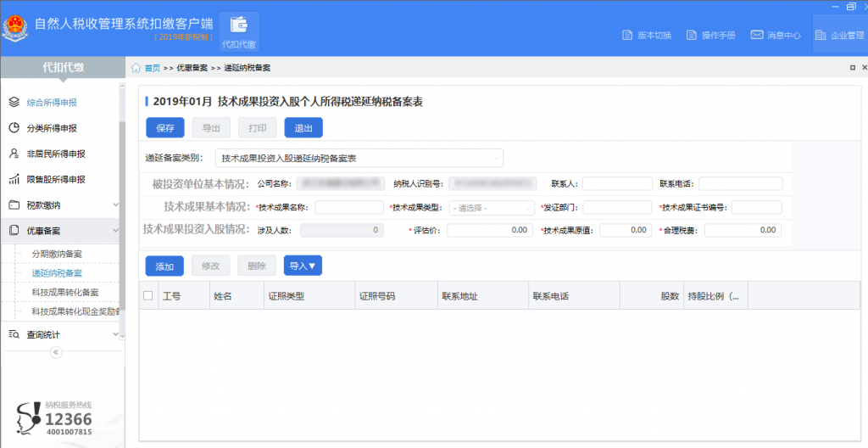Click the 评估价 amount field
The image size is (868, 448).
(x=490, y=230)
